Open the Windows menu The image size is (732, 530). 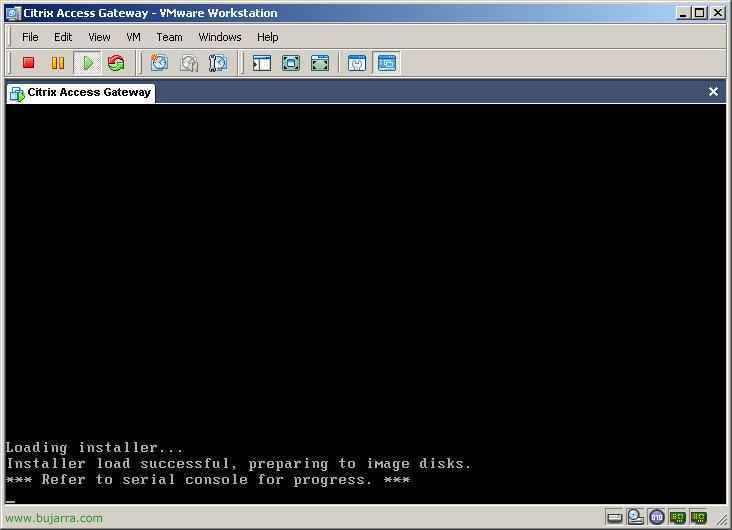click(x=220, y=37)
